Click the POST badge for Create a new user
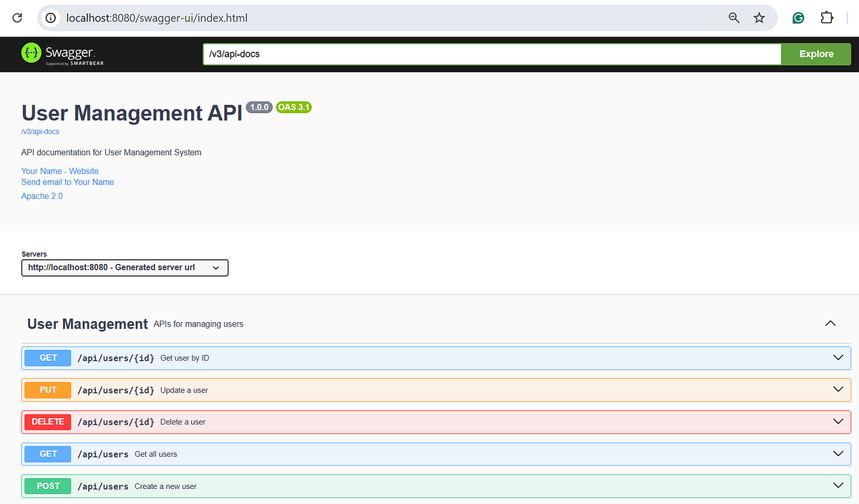The height and width of the screenshot is (504, 859). tap(47, 485)
